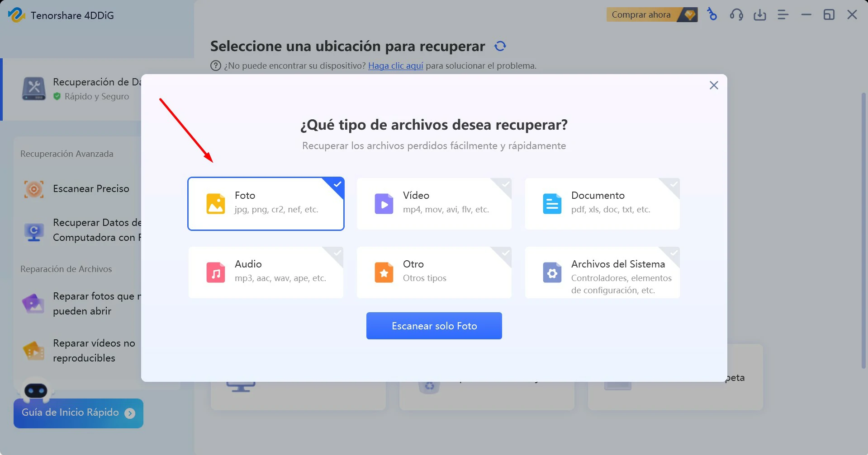Open the headset support icon
The image size is (868, 455).
point(736,15)
